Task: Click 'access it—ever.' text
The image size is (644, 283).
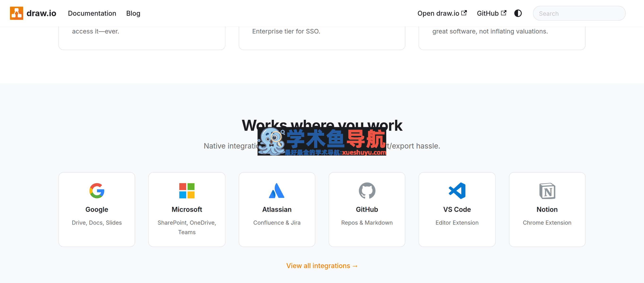Action: (95, 31)
